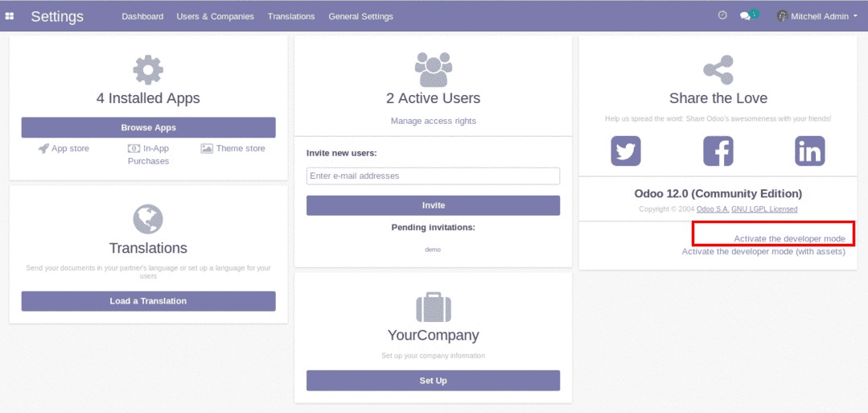
Task: Click the company Set Up button
Action: coord(434,380)
